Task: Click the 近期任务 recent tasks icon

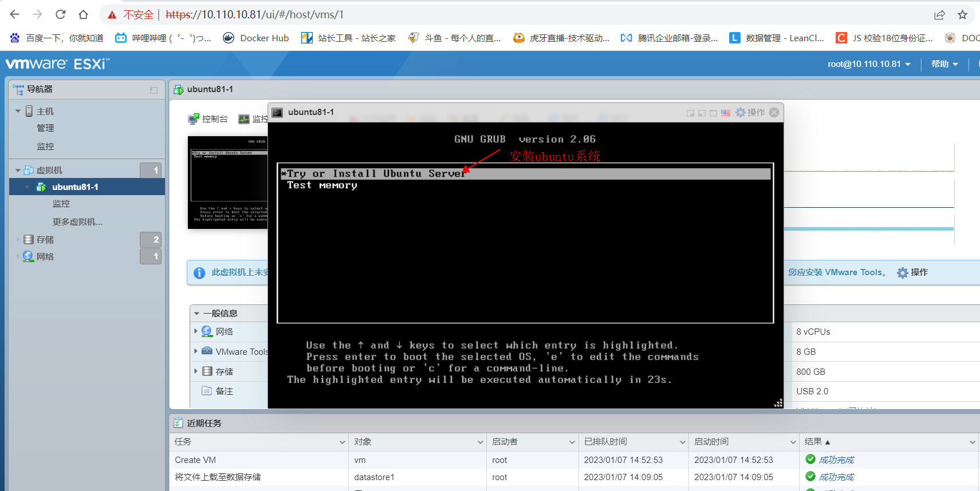Action: (x=179, y=423)
